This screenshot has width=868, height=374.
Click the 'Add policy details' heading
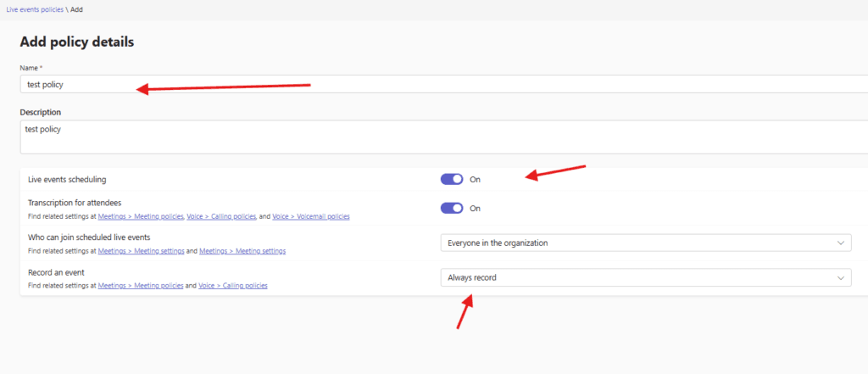(x=77, y=42)
